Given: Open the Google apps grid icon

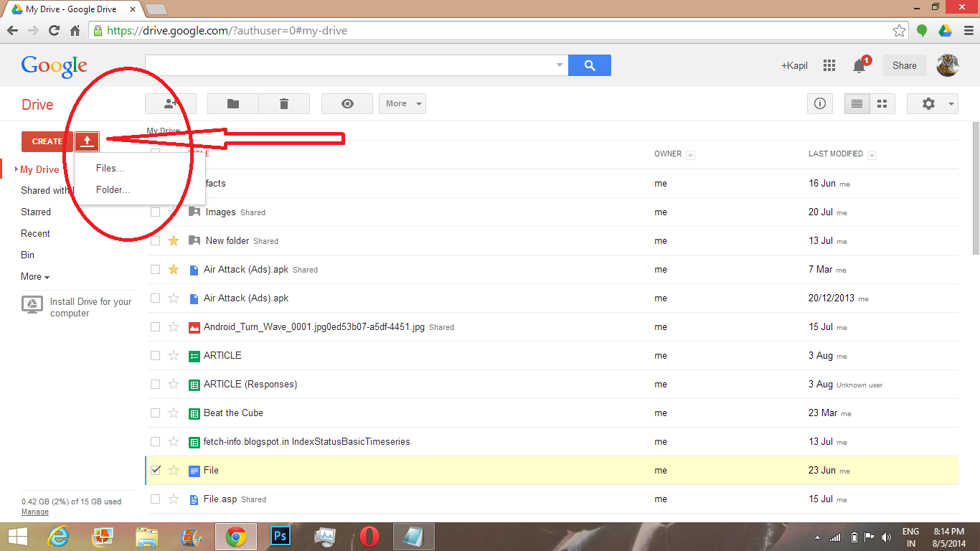Looking at the screenshot, I should pos(829,65).
